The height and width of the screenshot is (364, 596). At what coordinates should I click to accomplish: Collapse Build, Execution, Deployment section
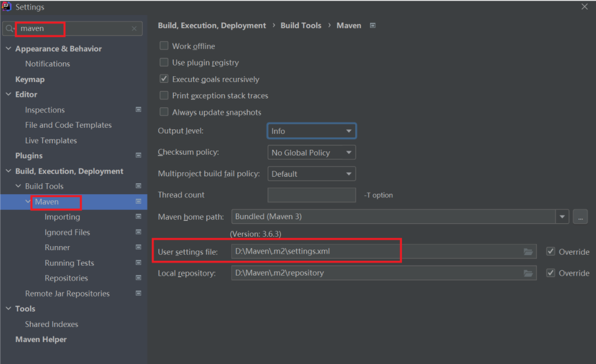tap(8, 171)
